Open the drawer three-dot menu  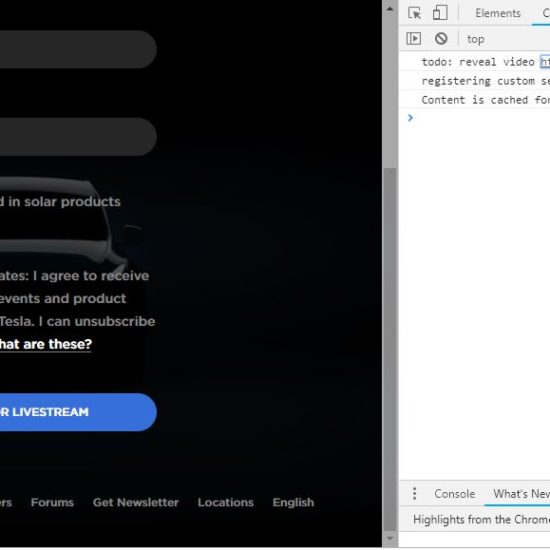tap(415, 494)
